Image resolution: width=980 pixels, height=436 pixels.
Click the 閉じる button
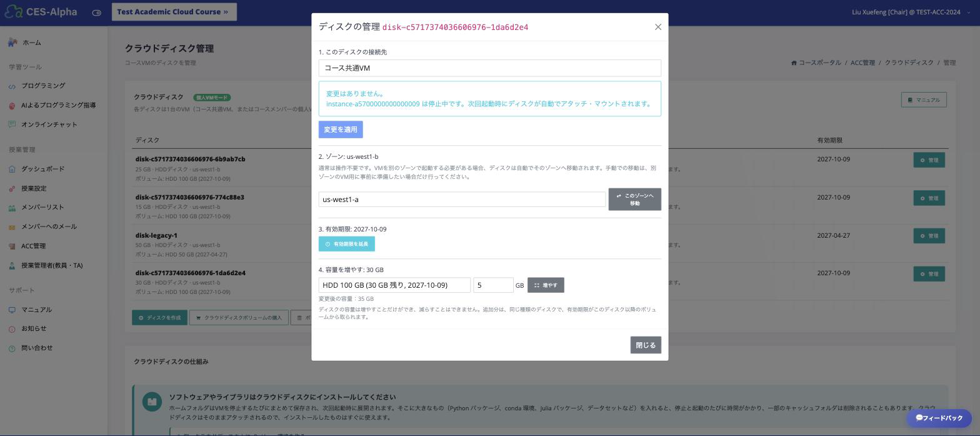click(x=646, y=345)
